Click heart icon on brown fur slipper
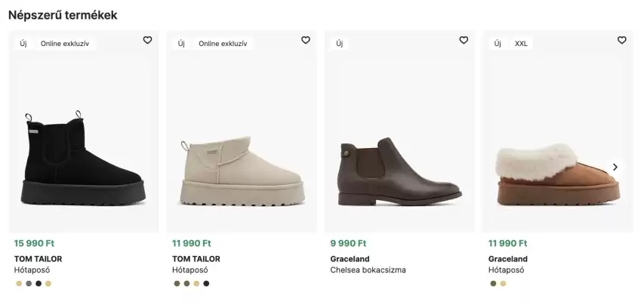The image size is (644, 302). pyautogui.click(x=621, y=41)
